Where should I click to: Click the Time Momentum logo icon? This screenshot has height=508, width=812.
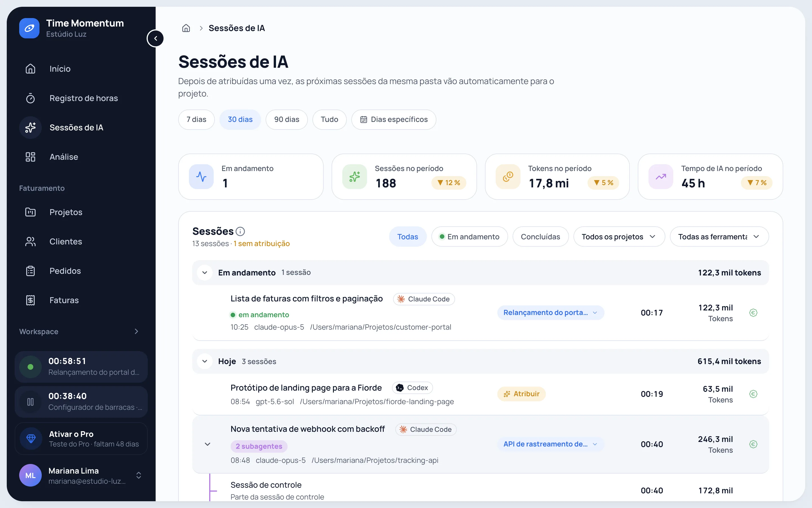tap(29, 28)
